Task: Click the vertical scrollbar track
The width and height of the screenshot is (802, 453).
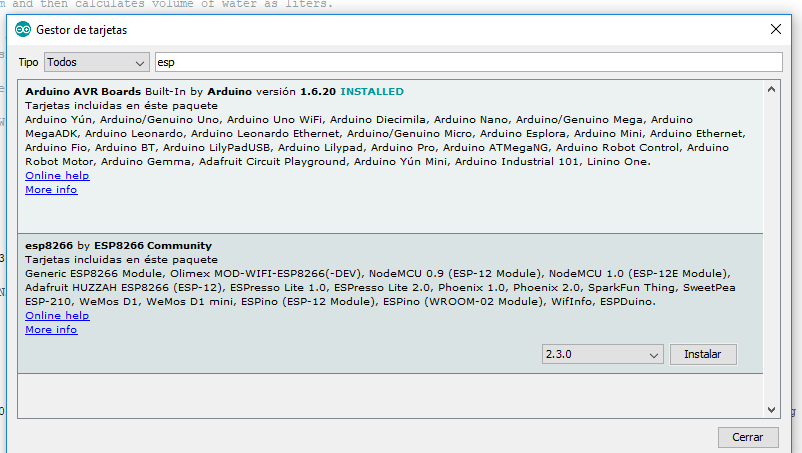Action: pos(772,250)
